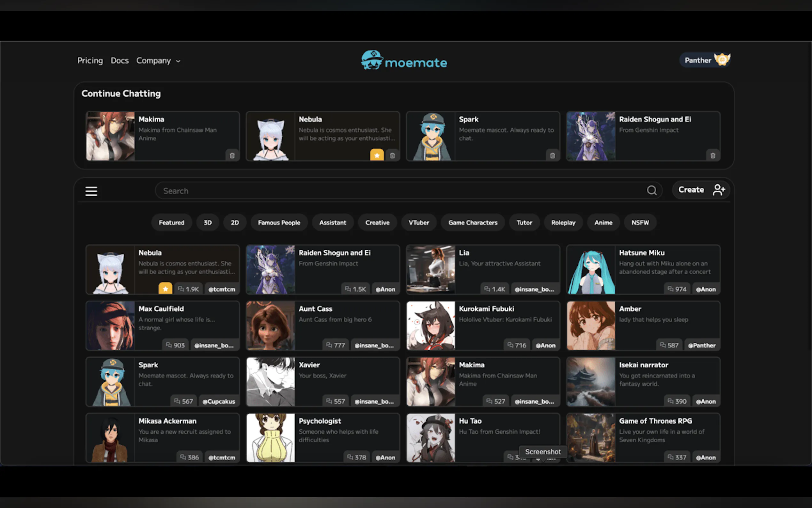Image resolution: width=812 pixels, height=508 pixels.
Task: Open Mikasa Ackerman character image
Action: tap(110, 438)
